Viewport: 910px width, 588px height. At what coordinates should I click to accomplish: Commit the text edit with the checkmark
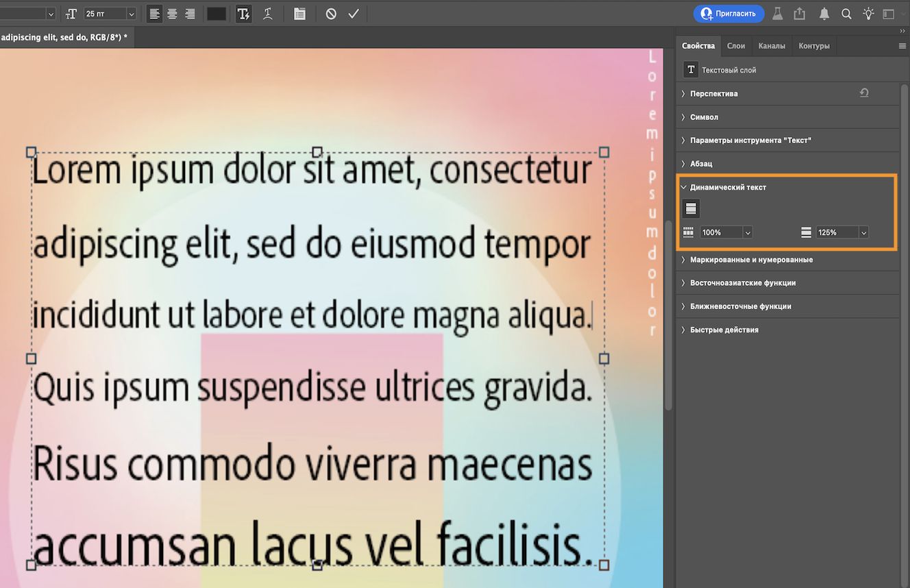(x=354, y=13)
